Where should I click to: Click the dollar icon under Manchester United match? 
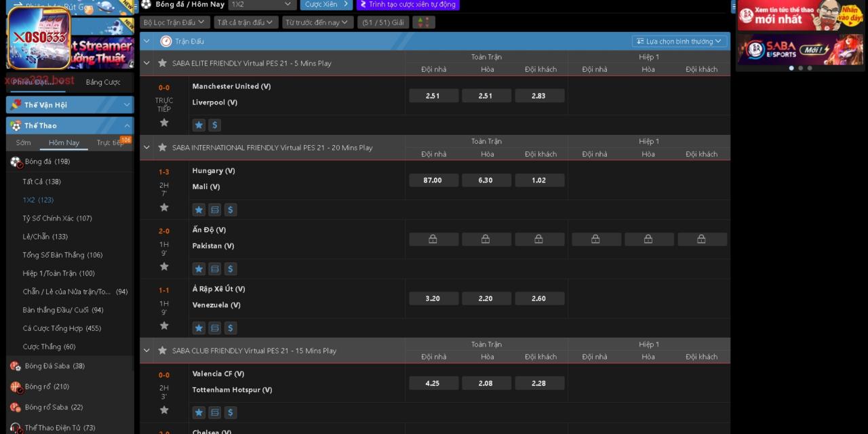coord(214,125)
